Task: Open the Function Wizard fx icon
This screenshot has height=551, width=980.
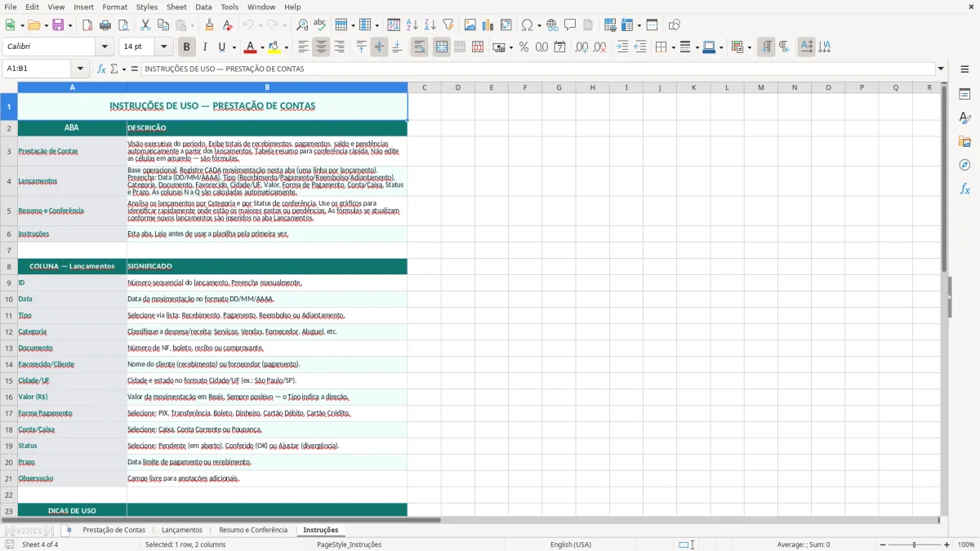Action: (x=101, y=69)
